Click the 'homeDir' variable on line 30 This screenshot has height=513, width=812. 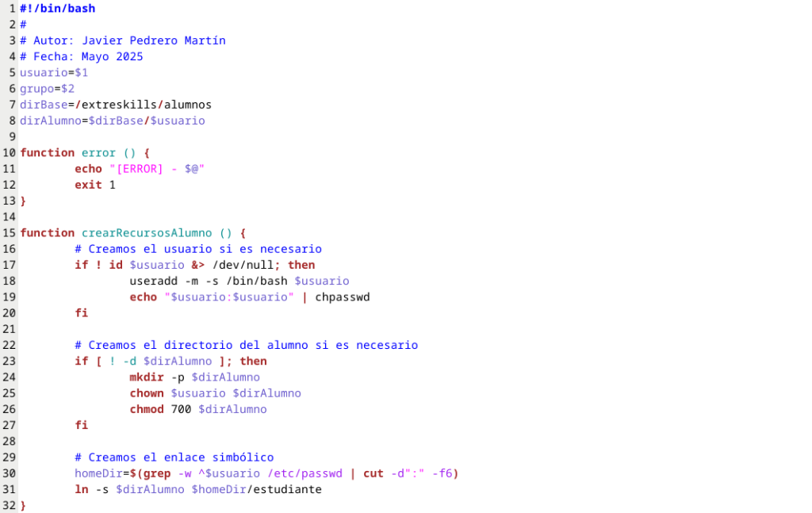pyautogui.click(x=98, y=473)
